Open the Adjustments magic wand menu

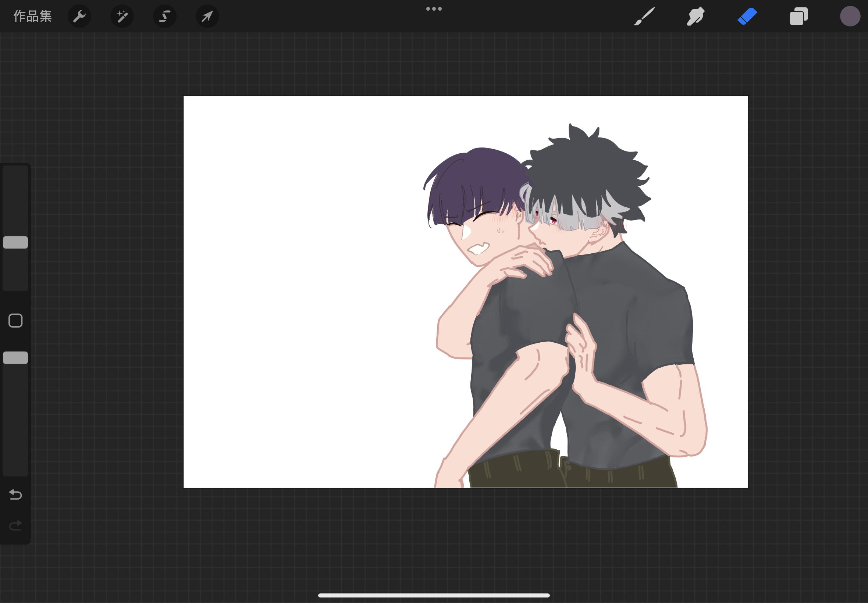pos(122,16)
